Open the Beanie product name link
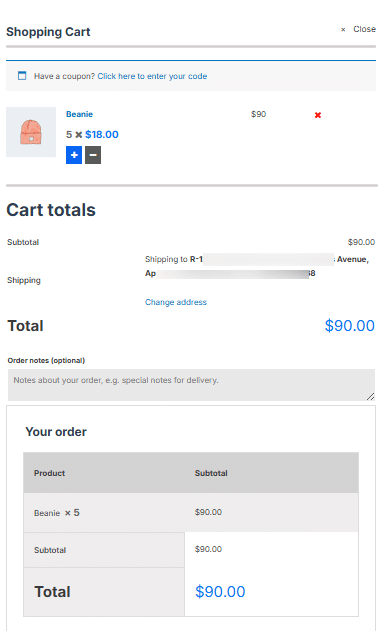Image resolution: width=384 pixels, height=631 pixels. tap(80, 114)
